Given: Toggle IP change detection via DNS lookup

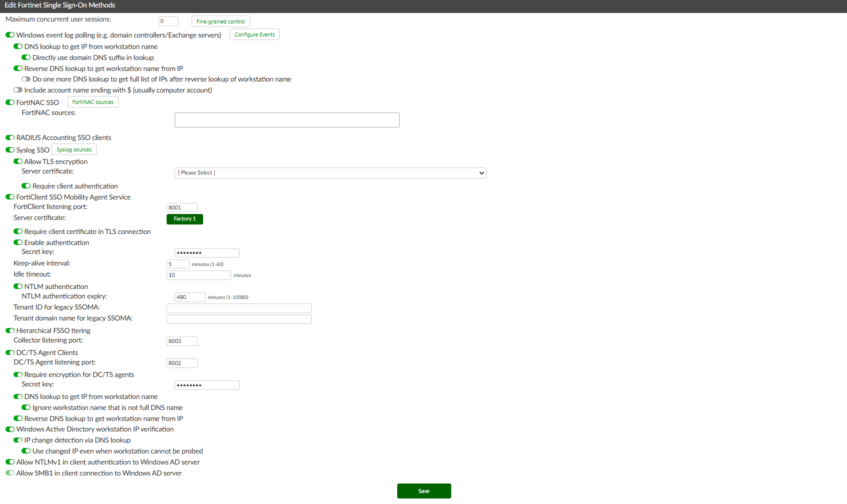Looking at the screenshot, I should 18,440.
